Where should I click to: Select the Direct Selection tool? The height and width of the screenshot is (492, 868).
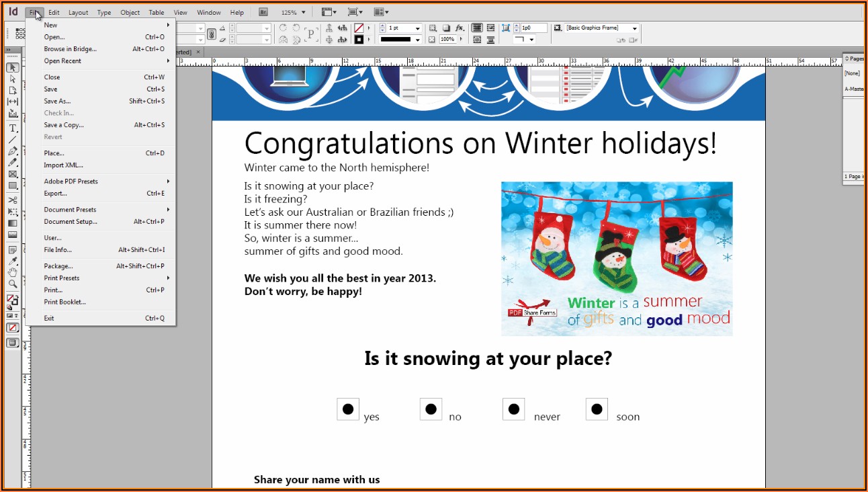click(13, 79)
